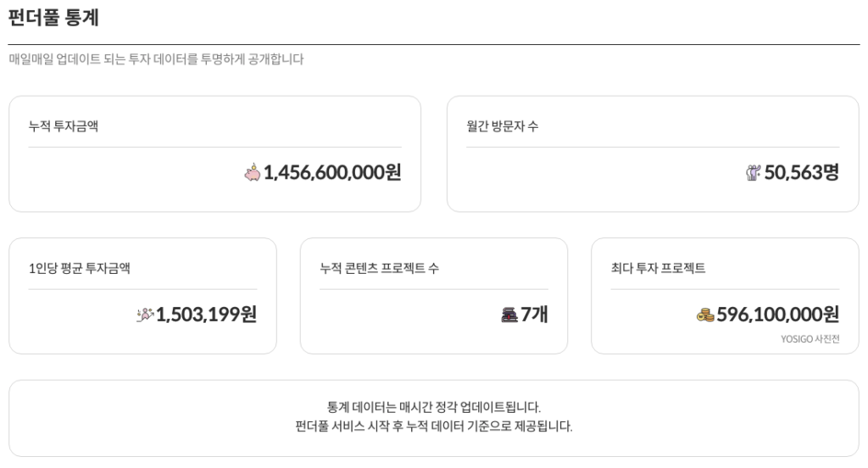The height and width of the screenshot is (468, 868).
Task: Click the hourly update notice text
Action: 433,407
